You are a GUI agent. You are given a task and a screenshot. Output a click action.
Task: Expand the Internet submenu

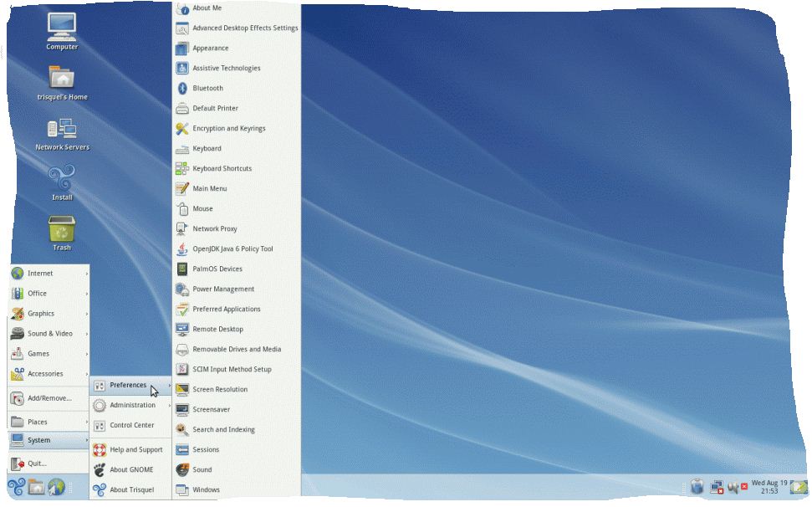(x=49, y=274)
